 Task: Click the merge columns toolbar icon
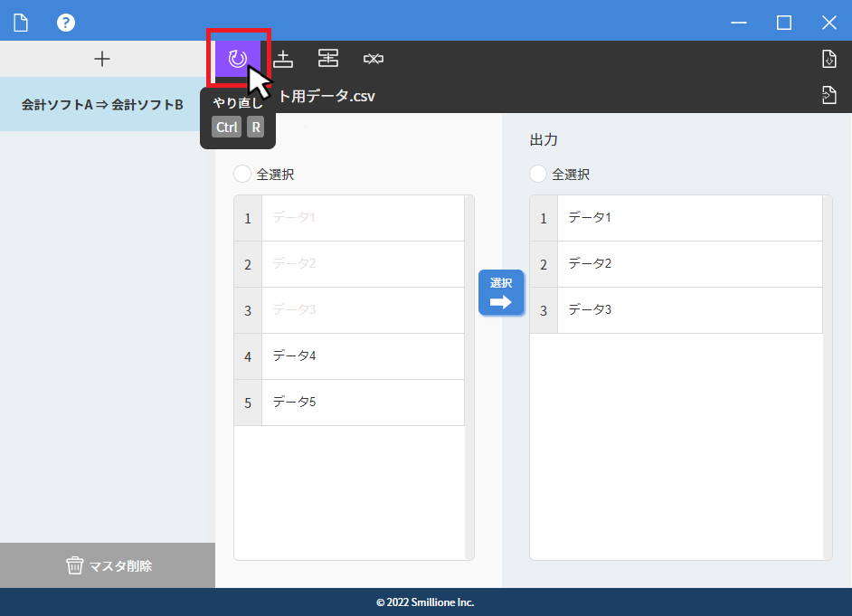click(328, 59)
